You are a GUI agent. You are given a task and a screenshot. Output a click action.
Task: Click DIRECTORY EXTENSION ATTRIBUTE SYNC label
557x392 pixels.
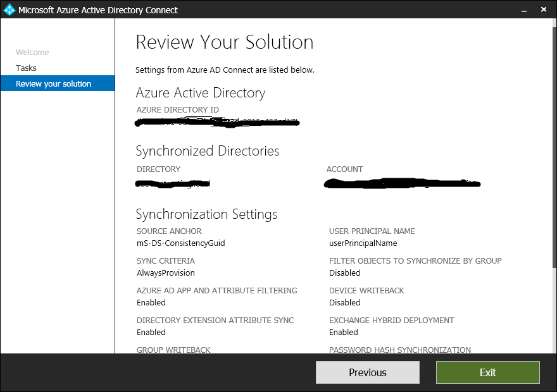tap(215, 321)
